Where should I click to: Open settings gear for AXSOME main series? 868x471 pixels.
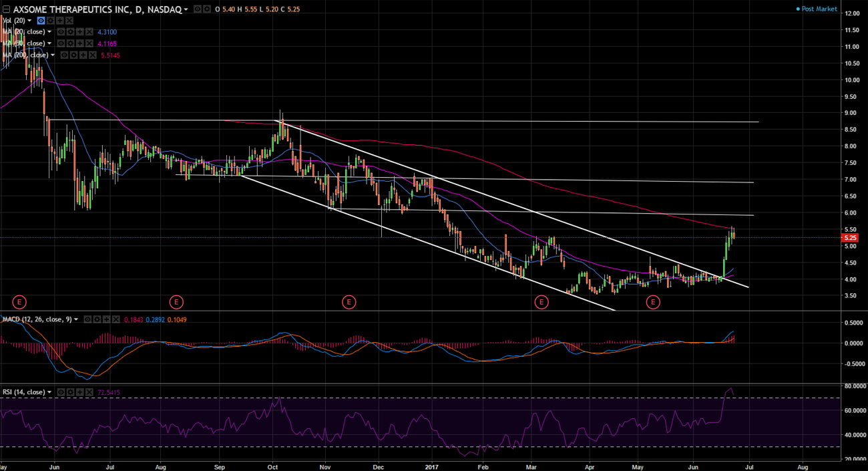tap(207, 9)
